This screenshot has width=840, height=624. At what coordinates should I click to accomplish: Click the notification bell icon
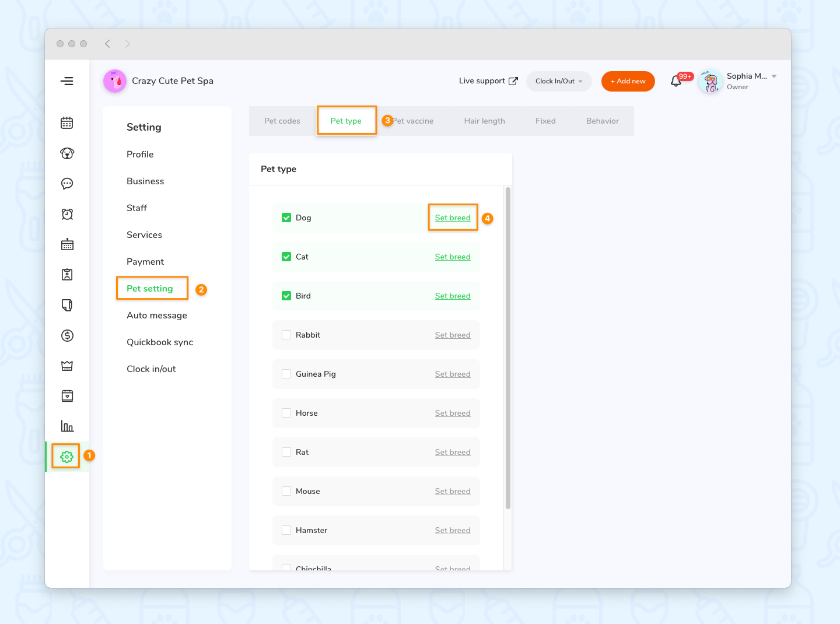[676, 81]
